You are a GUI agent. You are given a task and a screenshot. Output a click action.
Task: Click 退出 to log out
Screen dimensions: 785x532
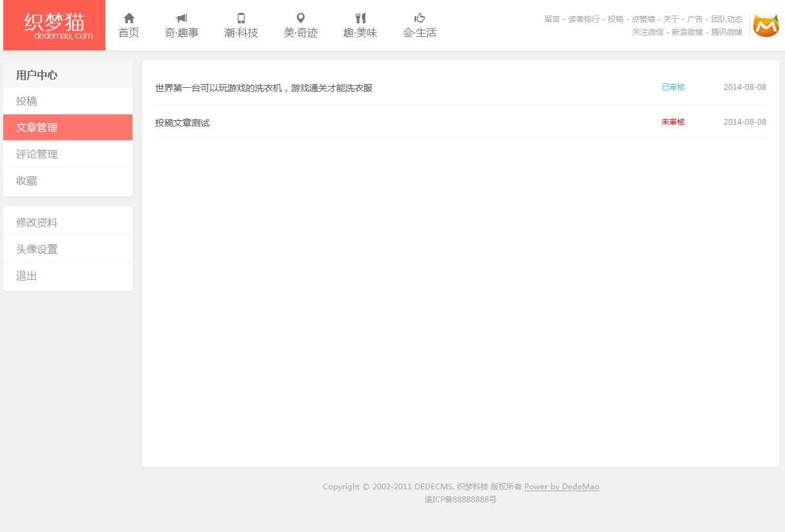(27, 276)
